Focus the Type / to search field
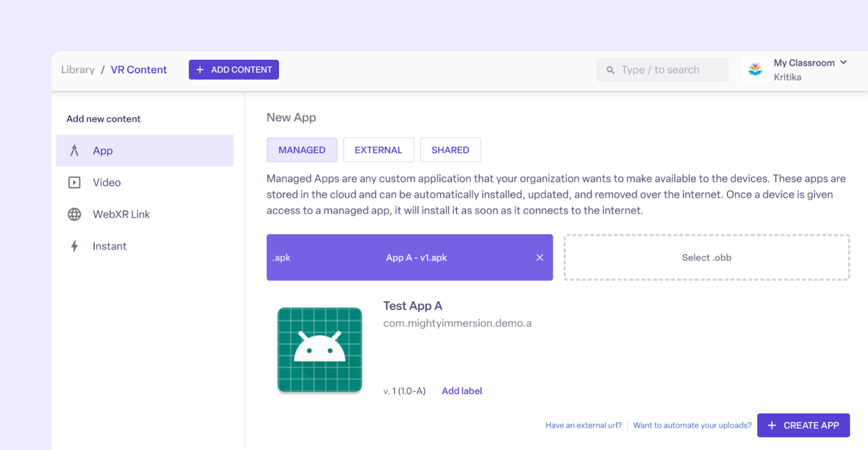Screen dimensions: 868x450 click(662, 70)
